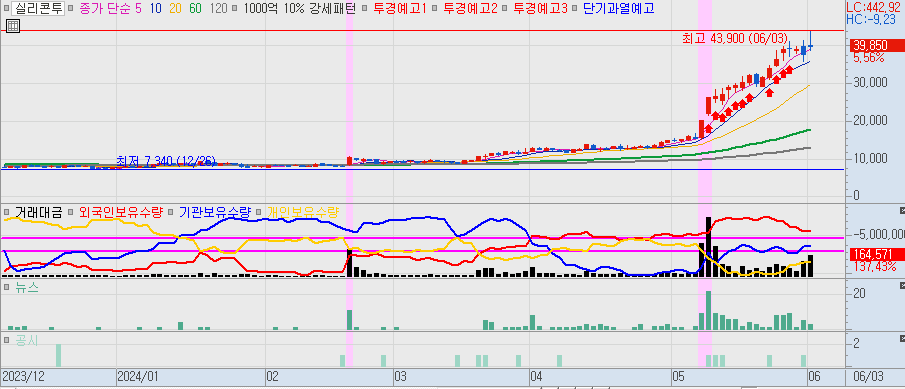This screenshot has width=905, height=389.
Task: Click the tall disclosure bar in December 2023
Action: point(58,355)
